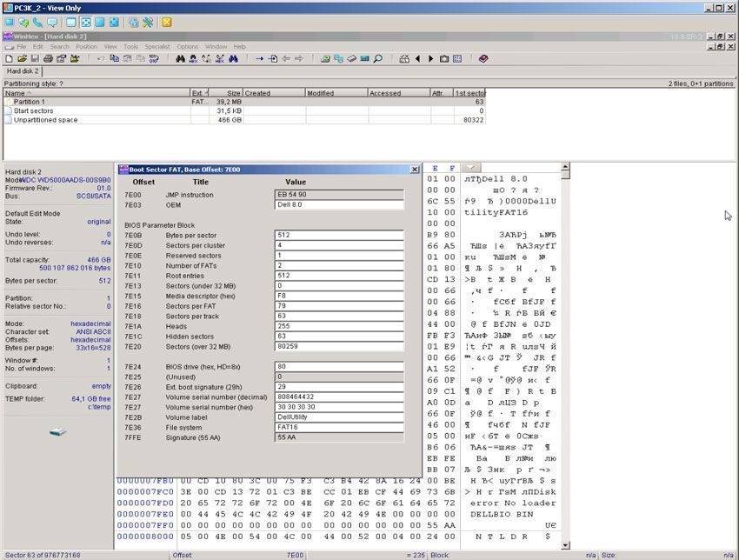The width and height of the screenshot is (739, 560).
Task: Click the Save disk icon in toolbar
Action: [x=36, y=59]
